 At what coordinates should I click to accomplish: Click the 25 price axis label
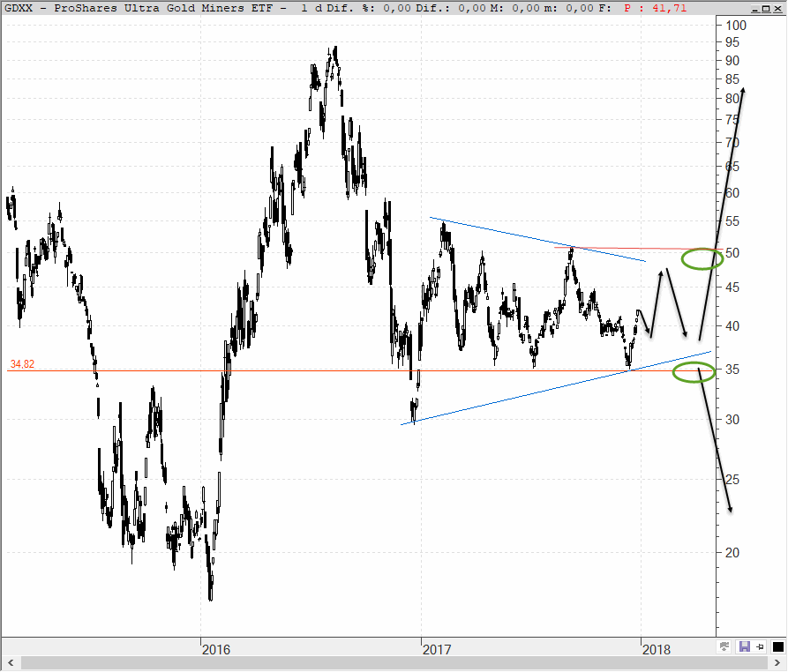[732, 480]
